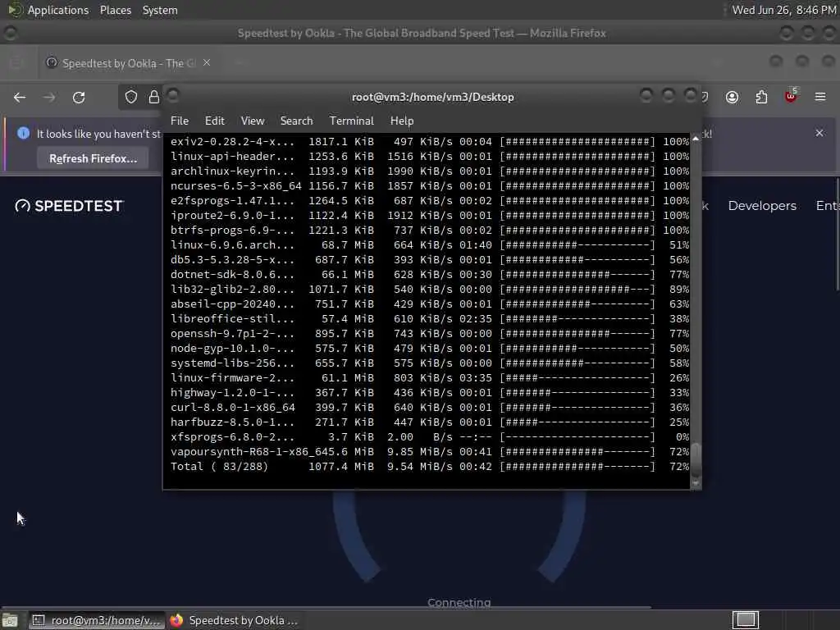Screen dimensions: 840x630
Task: Open the Developers link on Speedtest
Action: (762, 206)
